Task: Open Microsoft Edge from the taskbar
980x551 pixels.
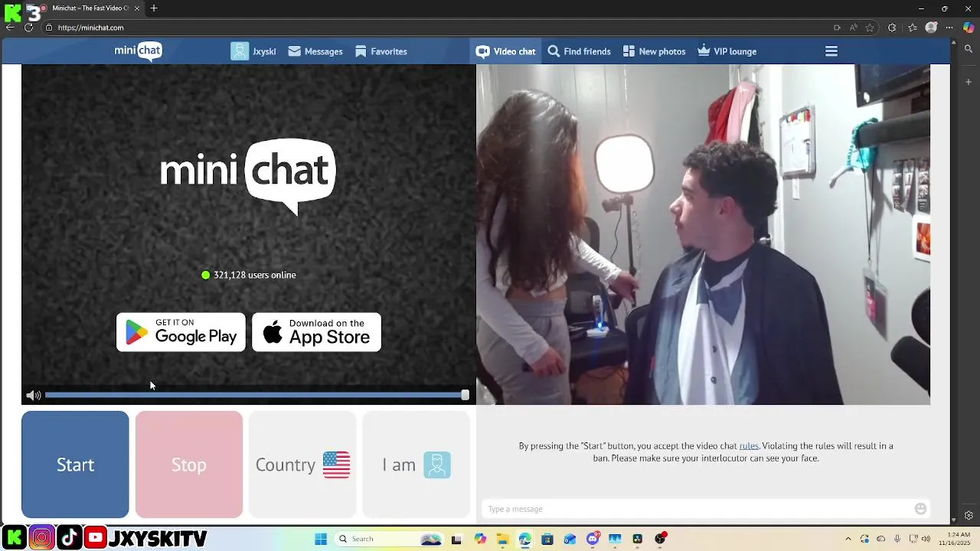Action: click(524, 539)
